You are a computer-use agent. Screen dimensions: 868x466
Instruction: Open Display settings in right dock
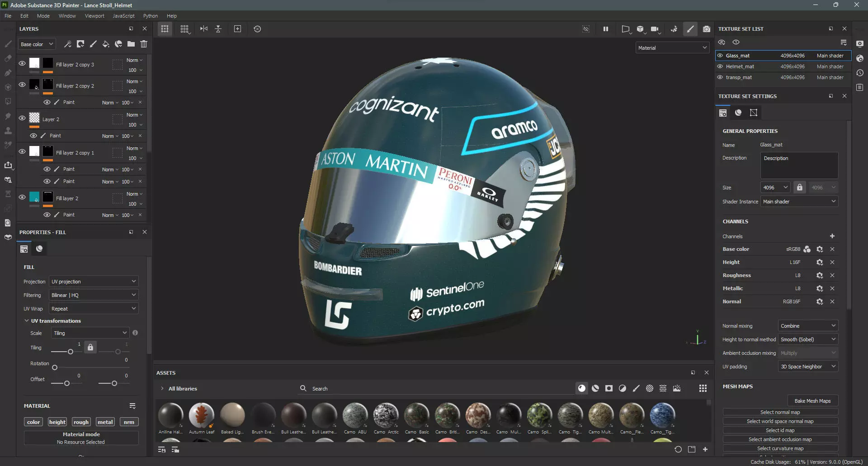click(x=860, y=44)
